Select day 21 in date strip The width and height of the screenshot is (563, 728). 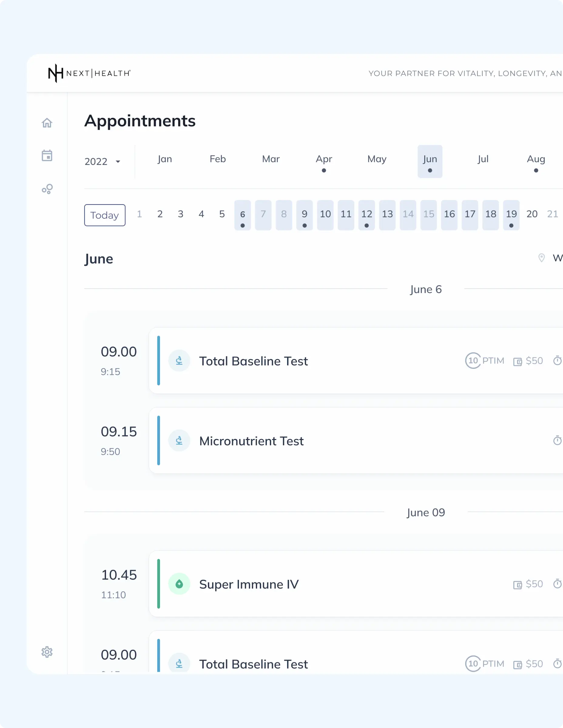(x=553, y=214)
